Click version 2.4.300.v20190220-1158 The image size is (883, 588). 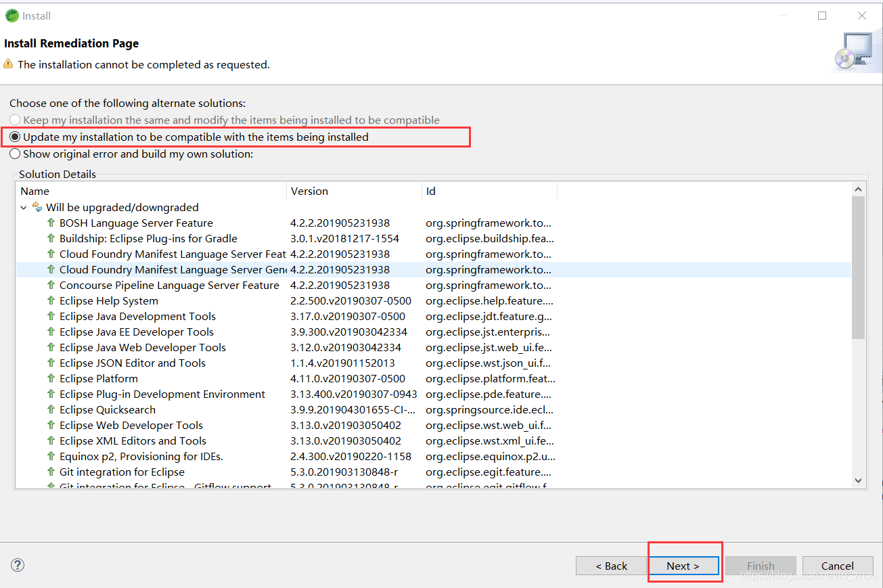pyautogui.click(x=350, y=456)
